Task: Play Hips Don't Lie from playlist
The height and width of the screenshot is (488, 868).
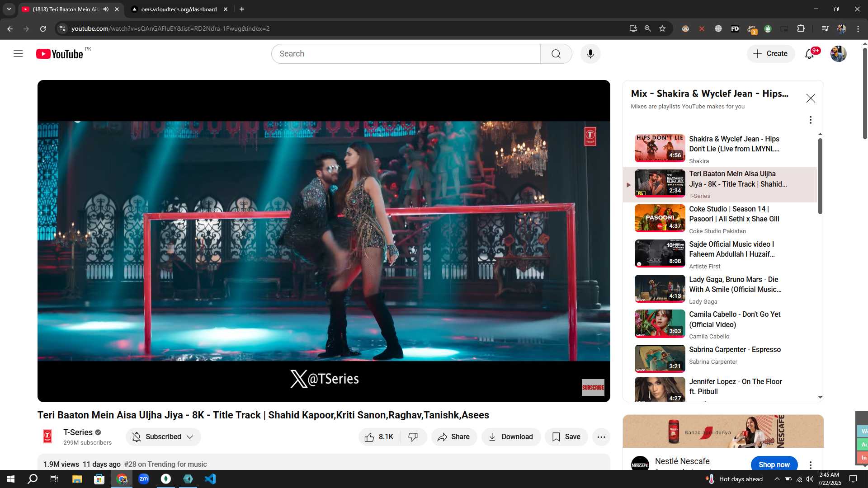Action: (720, 150)
